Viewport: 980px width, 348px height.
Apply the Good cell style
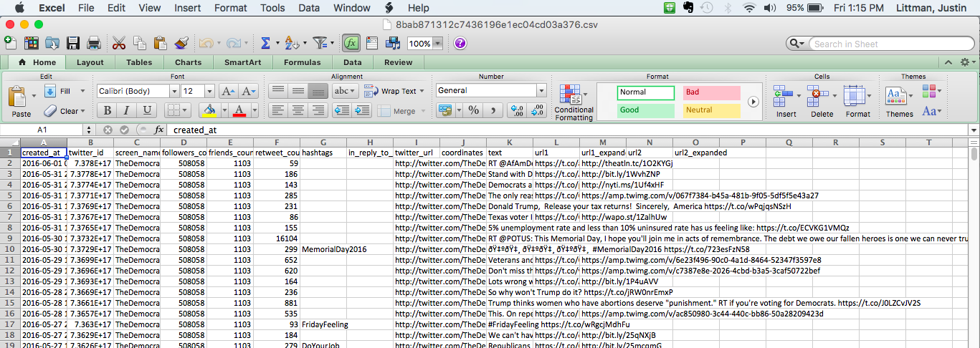pyautogui.click(x=646, y=110)
